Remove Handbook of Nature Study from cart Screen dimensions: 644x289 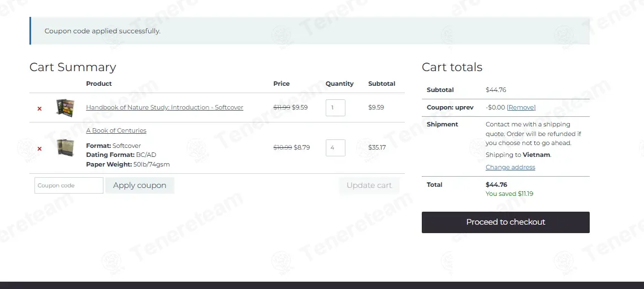tap(40, 108)
